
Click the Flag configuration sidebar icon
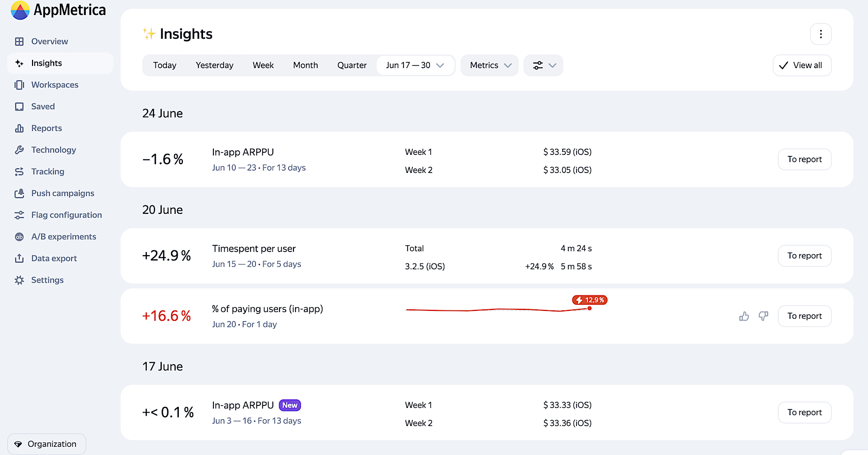coord(20,215)
